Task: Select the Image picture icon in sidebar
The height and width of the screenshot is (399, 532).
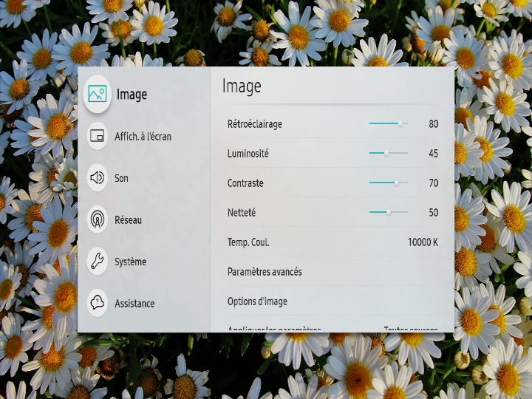Action: tap(97, 94)
